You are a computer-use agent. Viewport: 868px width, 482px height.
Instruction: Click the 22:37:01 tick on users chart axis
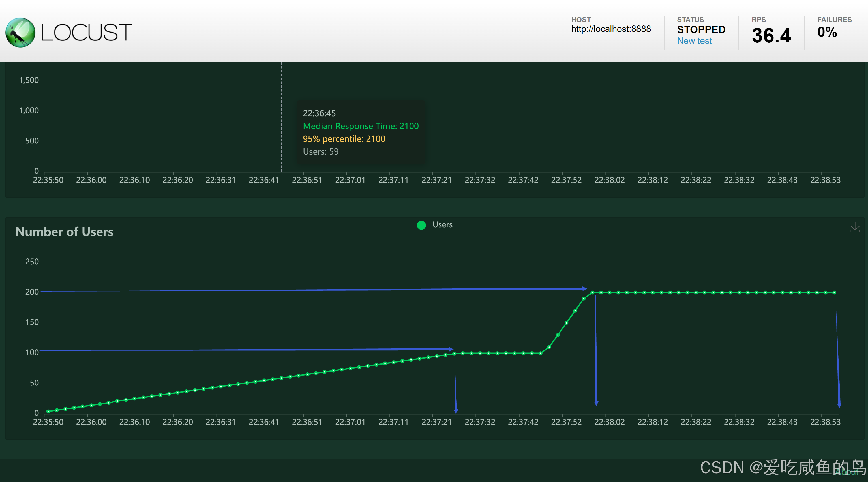coord(350,422)
